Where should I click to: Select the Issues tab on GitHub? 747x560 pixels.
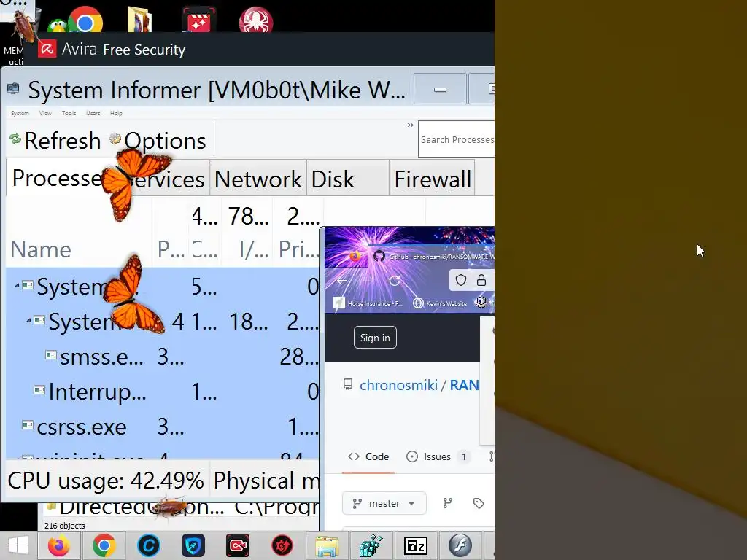click(x=437, y=456)
